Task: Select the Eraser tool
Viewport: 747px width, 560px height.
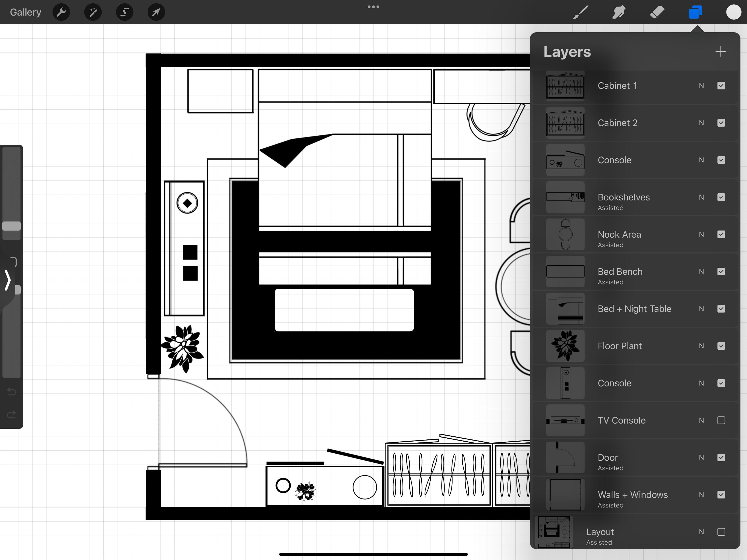Action: [657, 12]
